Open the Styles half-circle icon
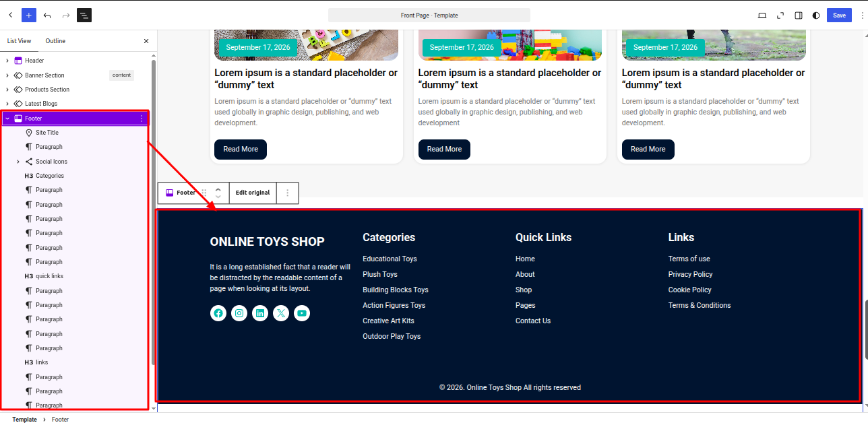 coord(816,15)
